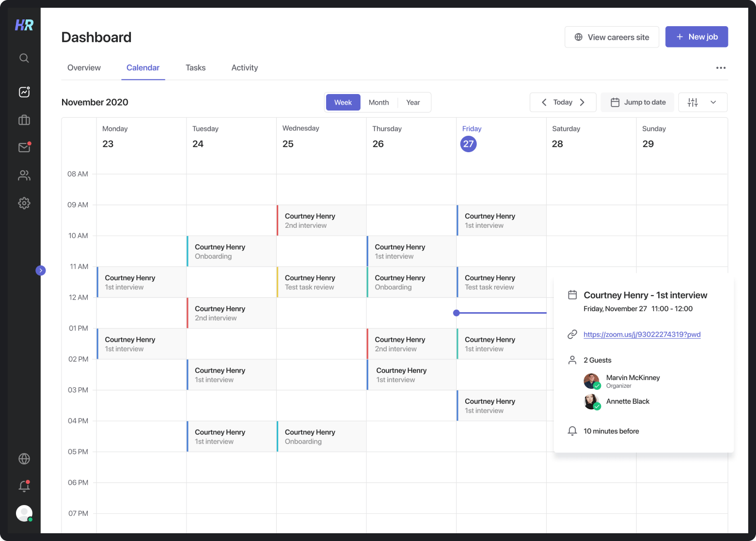756x541 pixels.
Task: Open the search icon in sidebar
Action: (x=24, y=58)
